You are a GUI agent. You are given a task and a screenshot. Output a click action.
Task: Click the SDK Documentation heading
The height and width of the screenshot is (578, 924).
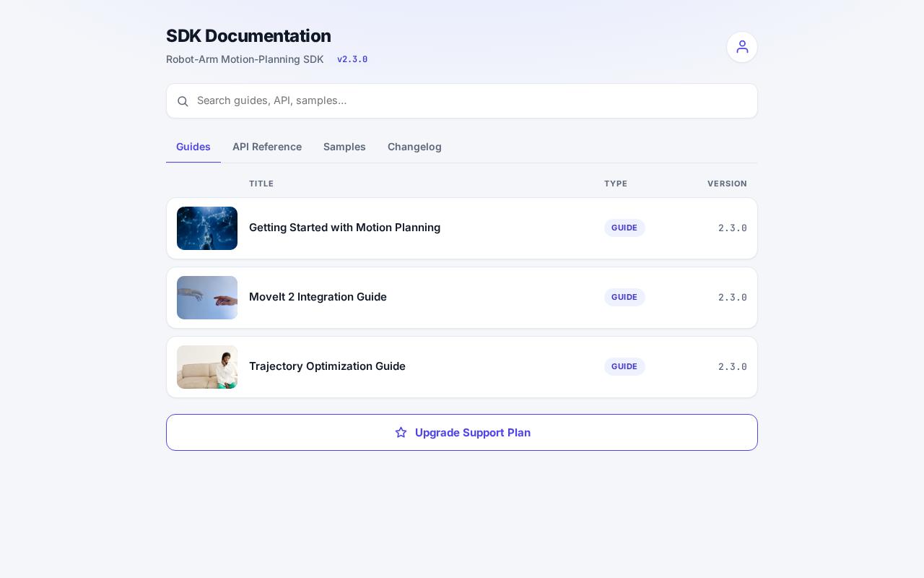248,36
